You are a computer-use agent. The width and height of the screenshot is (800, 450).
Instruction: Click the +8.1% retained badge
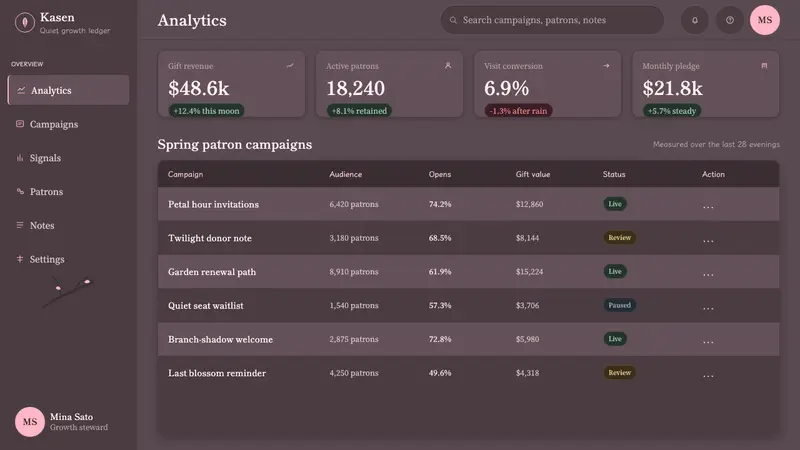click(x=359, y=111)
